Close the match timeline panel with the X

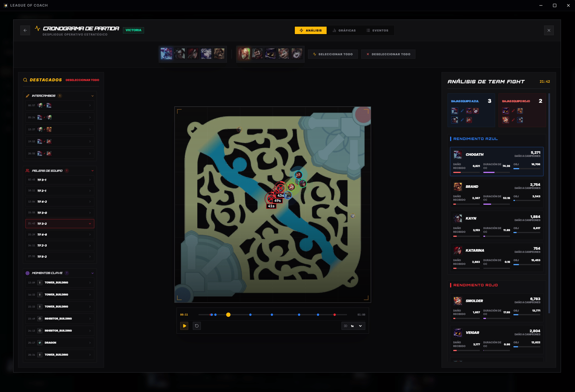pyautogui.click(x=549, y=30)
